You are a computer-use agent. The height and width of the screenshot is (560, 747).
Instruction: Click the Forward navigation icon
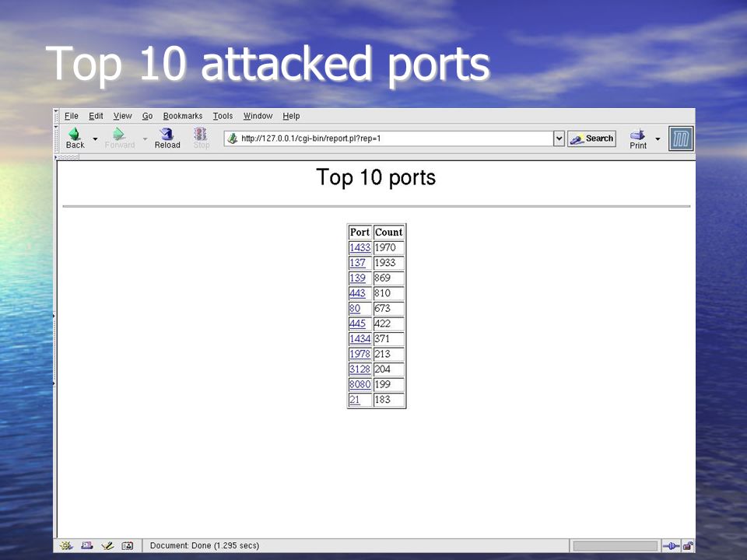click(118, 134)
